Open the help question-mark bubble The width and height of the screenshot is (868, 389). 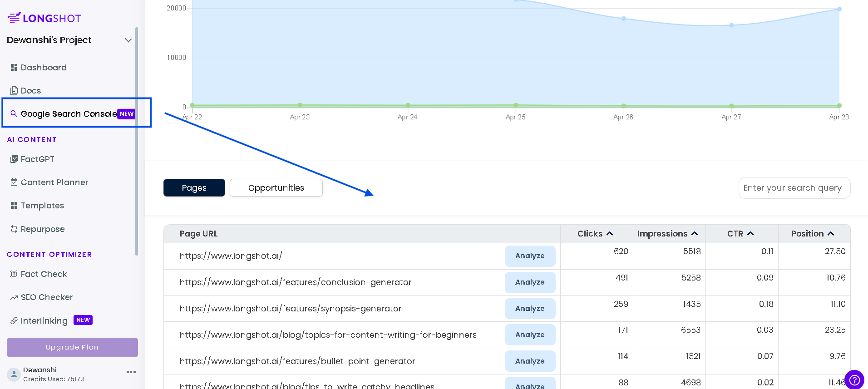click(x=854, y=379)
